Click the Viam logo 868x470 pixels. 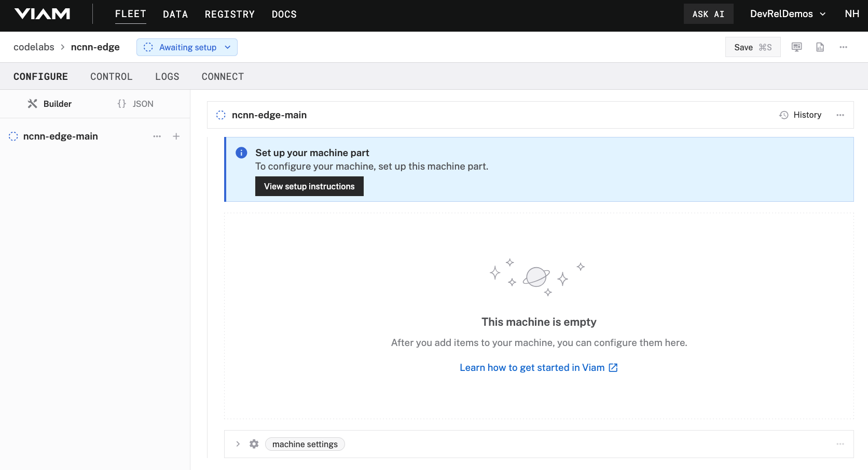point(42,14)
